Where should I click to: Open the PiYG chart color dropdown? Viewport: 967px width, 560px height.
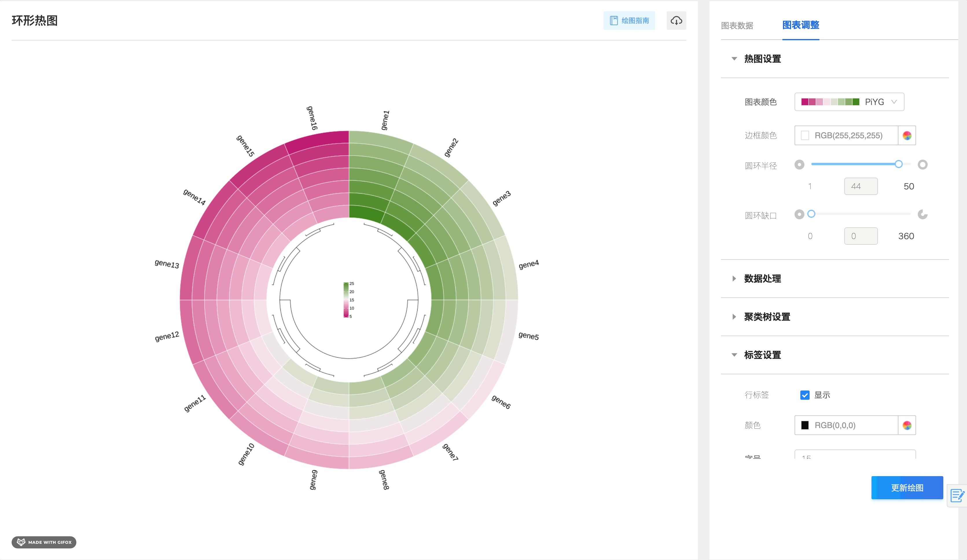[849, 102]
